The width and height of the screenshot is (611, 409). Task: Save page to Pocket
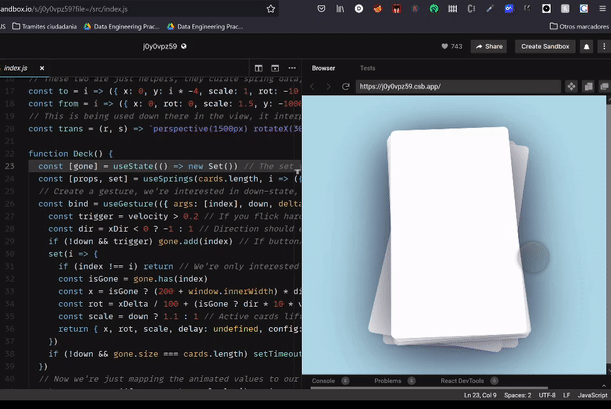(321, 9)
